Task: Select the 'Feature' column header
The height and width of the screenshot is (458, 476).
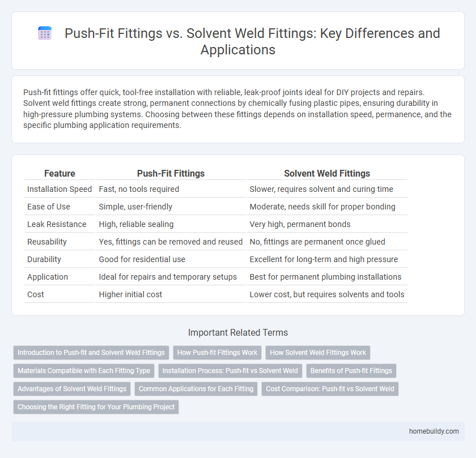Action: [x=59, y=173]
